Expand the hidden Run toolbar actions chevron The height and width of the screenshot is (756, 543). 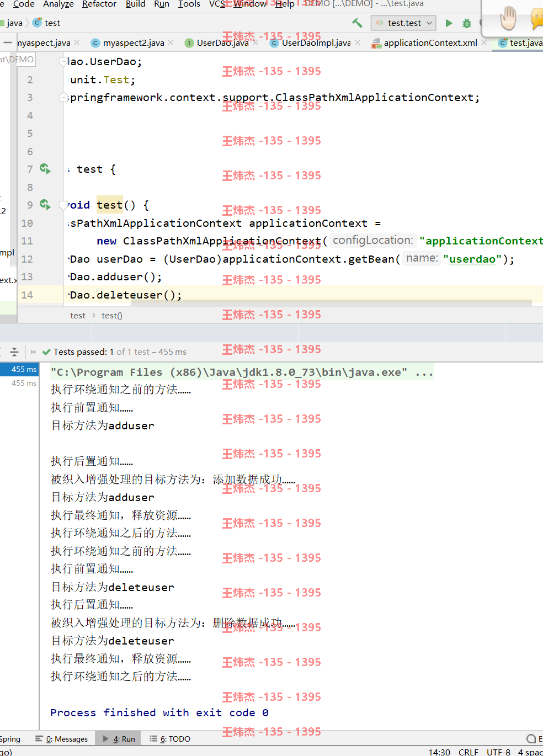coord(33,352)
